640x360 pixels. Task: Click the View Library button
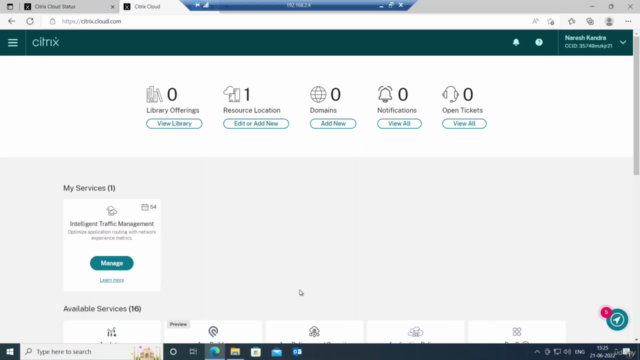(x=174, y=124)
